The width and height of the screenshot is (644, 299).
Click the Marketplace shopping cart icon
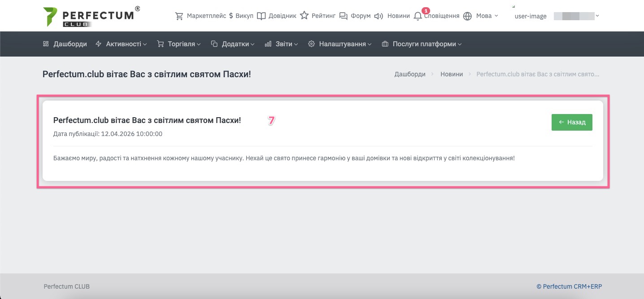click(x=179, y=16)
